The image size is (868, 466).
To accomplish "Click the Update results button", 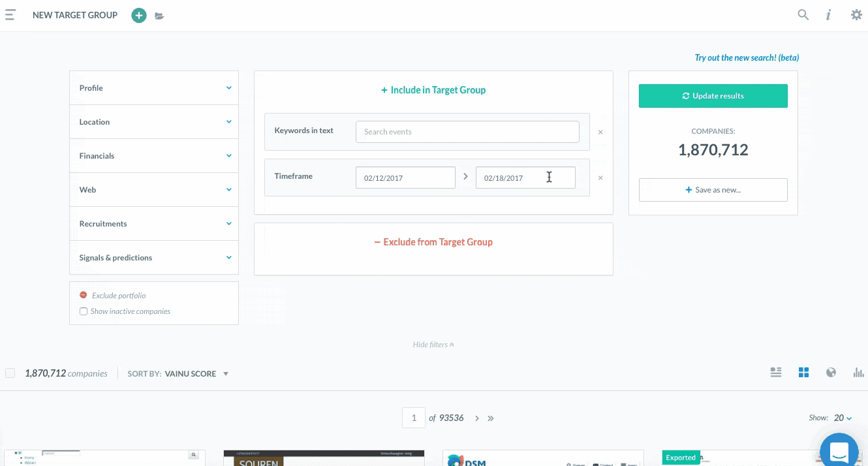I will pos(713,96).
